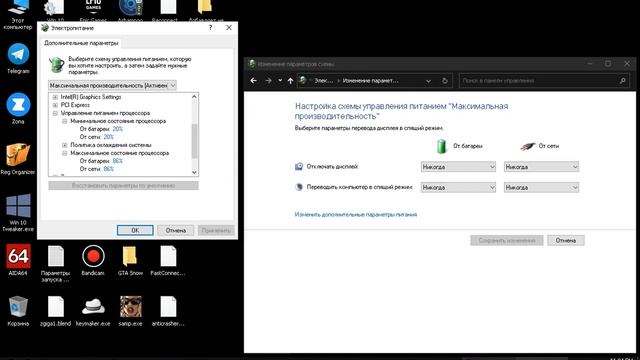This screenshot has height=360, width=640.
Task: Click search magnifier icon in control panel
Action: coord(622,81)
